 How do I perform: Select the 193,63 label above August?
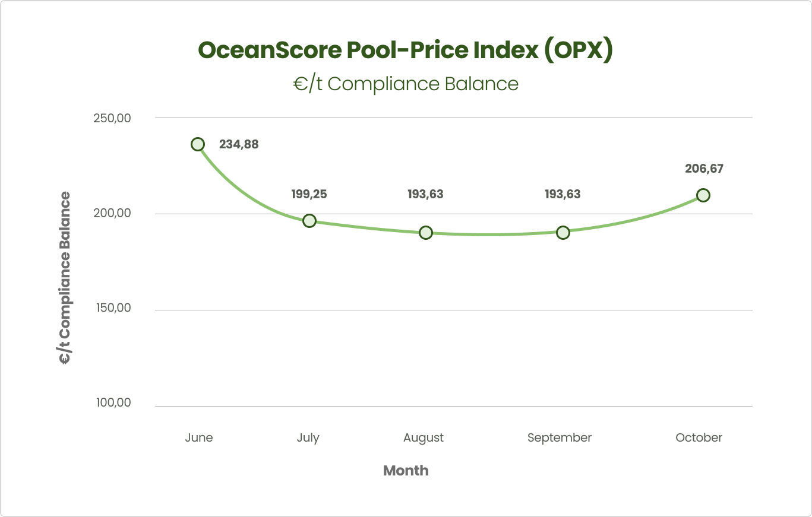[425, 194]
